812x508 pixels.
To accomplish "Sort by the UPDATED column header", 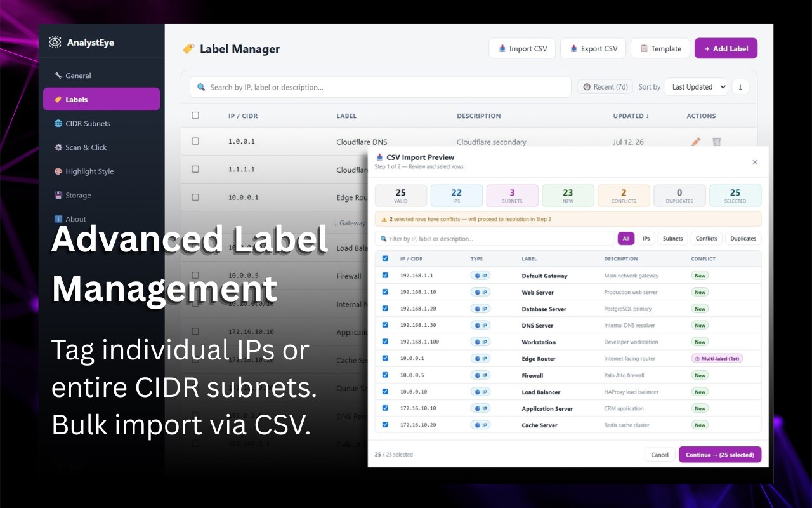I will click(631, 116).
